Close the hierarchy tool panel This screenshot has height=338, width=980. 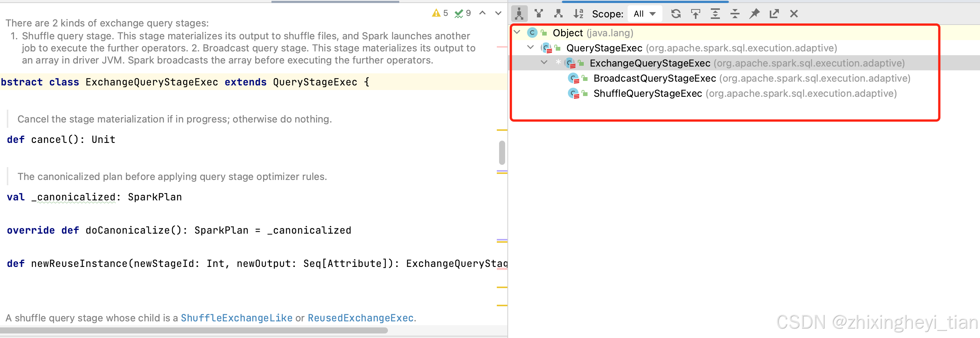pyautogui.click(x=794, y=14)
